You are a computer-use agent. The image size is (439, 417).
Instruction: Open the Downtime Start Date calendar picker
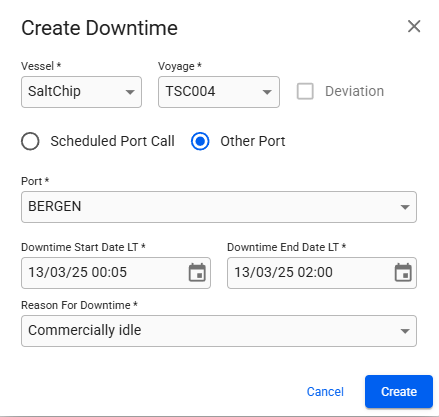[x=197, y=273]
